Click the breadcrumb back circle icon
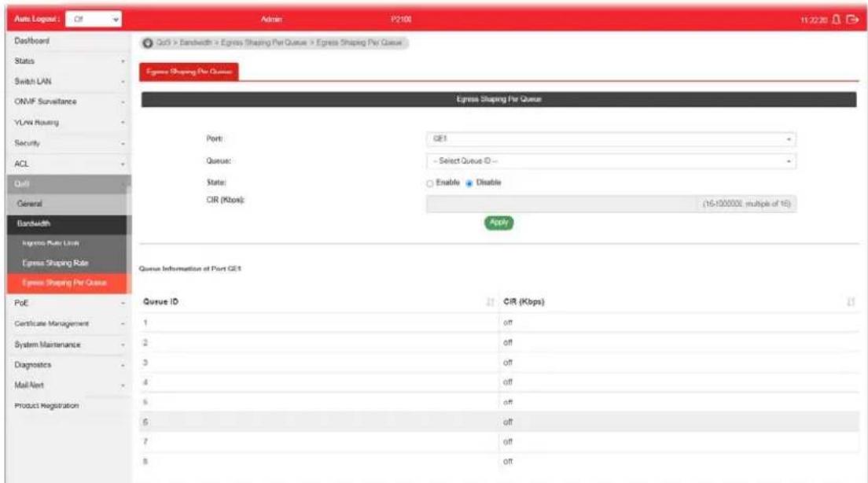Image resolution: width=868 pixels, height=483 pixels. pyautogui.click(x=148, y=43)
